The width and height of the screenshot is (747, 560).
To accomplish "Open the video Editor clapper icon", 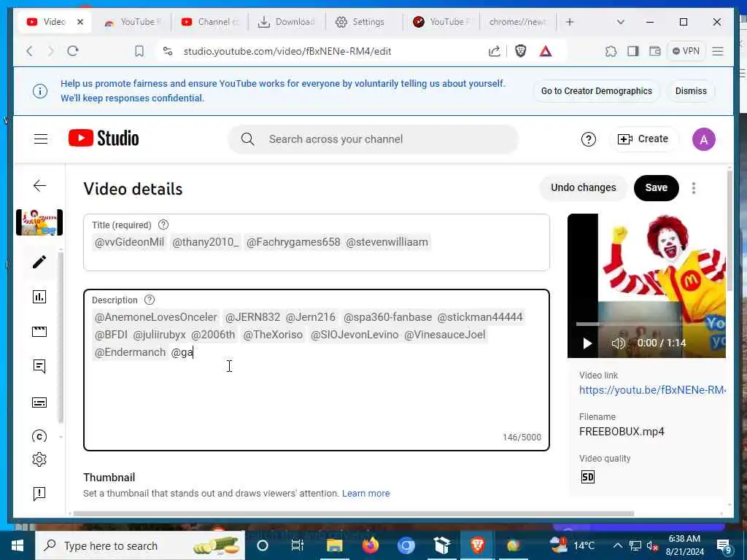I will [x=39, y=332].
